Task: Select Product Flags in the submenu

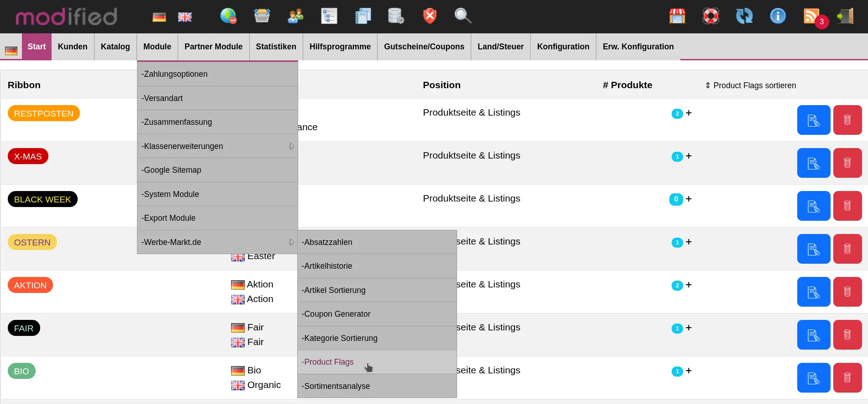Action: (x=329, y=362)
